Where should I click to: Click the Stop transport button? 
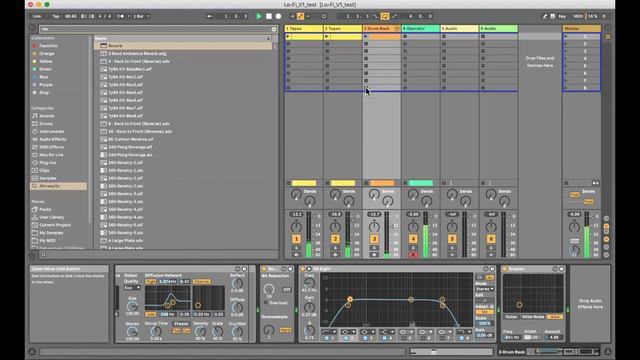[269, 16]
